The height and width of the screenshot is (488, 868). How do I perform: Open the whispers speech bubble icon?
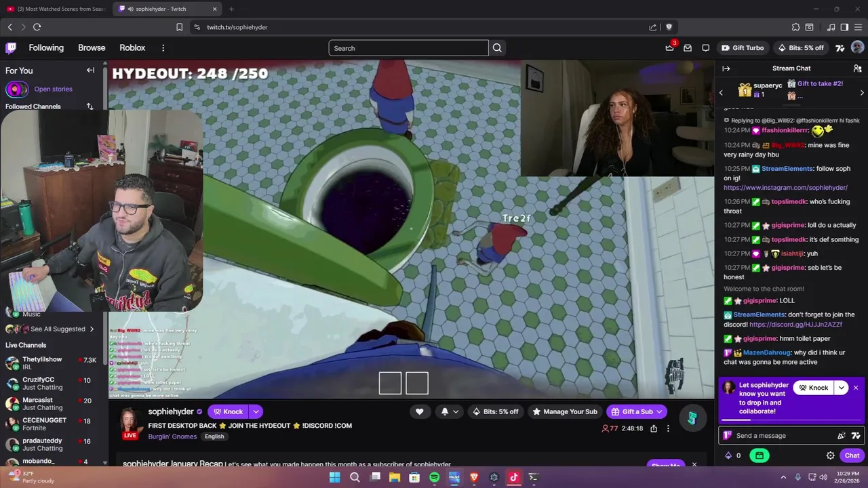706,47
